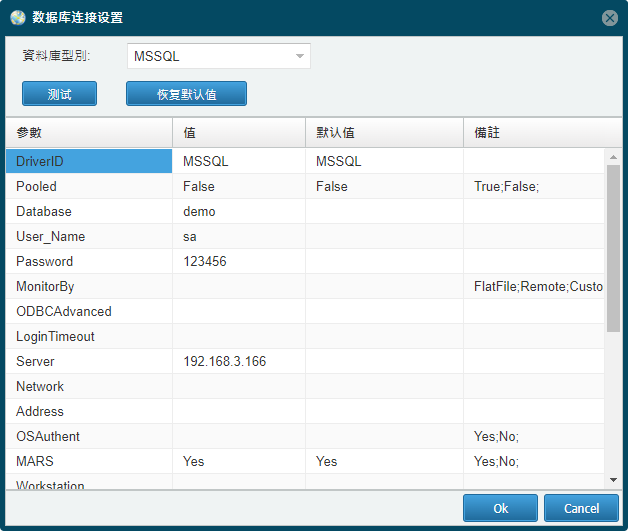The image size is (628, 531).
Task: Close the database connection settings dialog
Action: [610, 18]
